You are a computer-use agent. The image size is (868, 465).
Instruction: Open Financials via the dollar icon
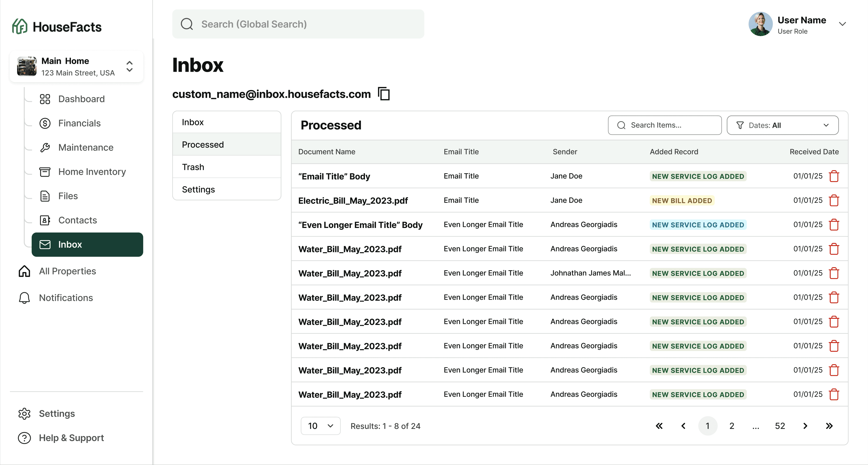(x=45, y=123)
